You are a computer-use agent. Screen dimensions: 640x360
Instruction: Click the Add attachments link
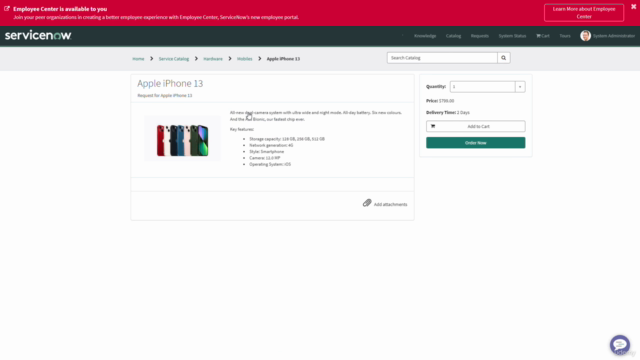pyautogui.click(x=390, y=204)
